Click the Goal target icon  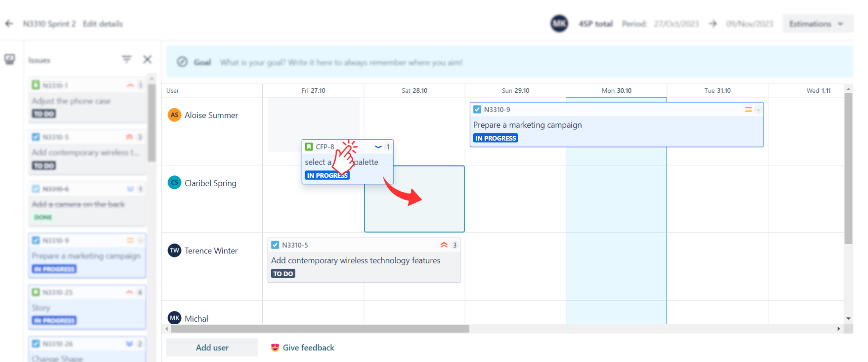[182, 62]
